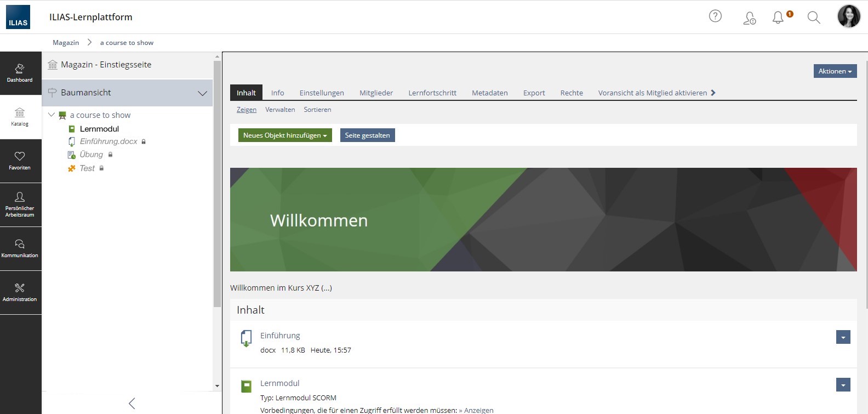This screenshot has height=414, width=868.
Task: Open Einführung.docx in the tree
Action: [x=108, y=141]
